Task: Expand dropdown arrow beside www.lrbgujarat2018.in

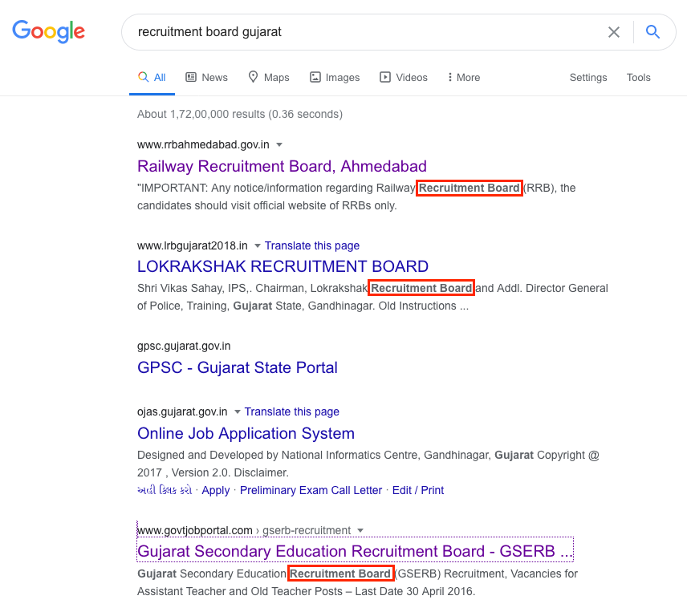Action: (258, 246)
